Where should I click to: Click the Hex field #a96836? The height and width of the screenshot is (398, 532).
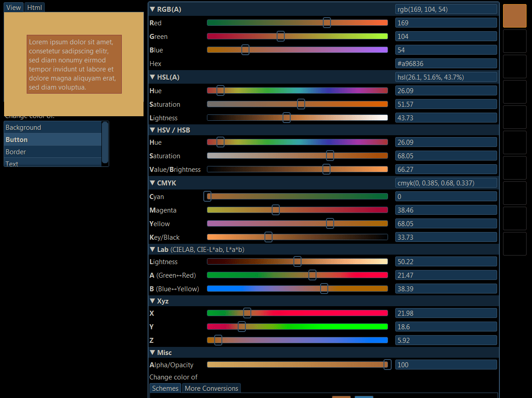[x=446, y=64]
